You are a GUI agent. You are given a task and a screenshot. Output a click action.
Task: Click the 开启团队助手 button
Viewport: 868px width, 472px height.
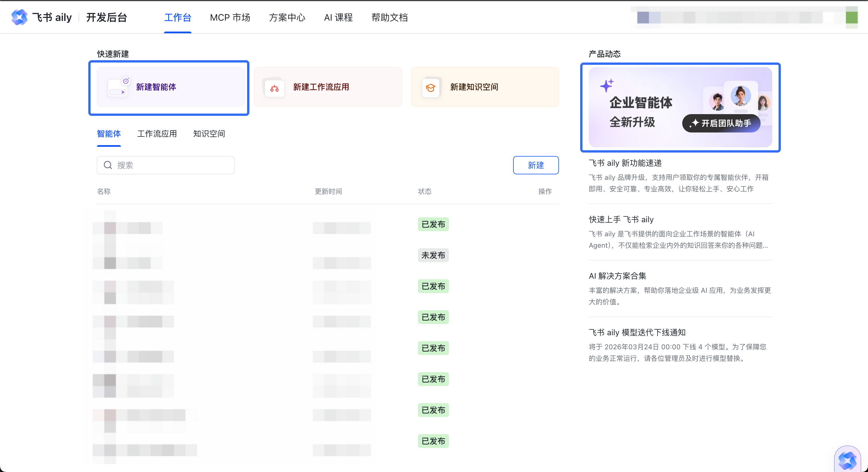coord(721,123)
